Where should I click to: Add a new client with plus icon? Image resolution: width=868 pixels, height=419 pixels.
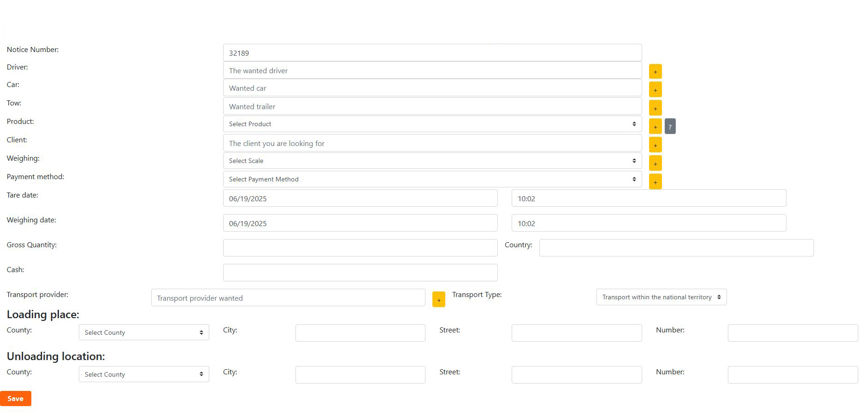click(655, 145)
